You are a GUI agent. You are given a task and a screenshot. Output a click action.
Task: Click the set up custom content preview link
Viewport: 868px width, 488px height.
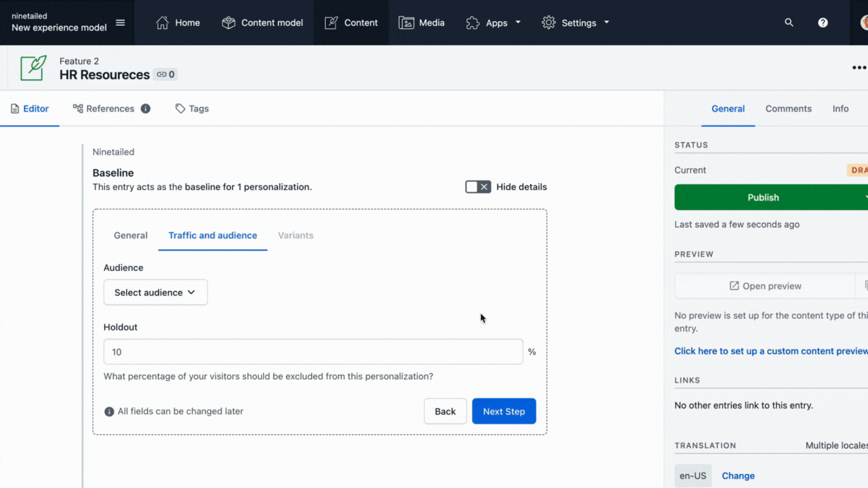pyautogui.click(x=771, y=351)
